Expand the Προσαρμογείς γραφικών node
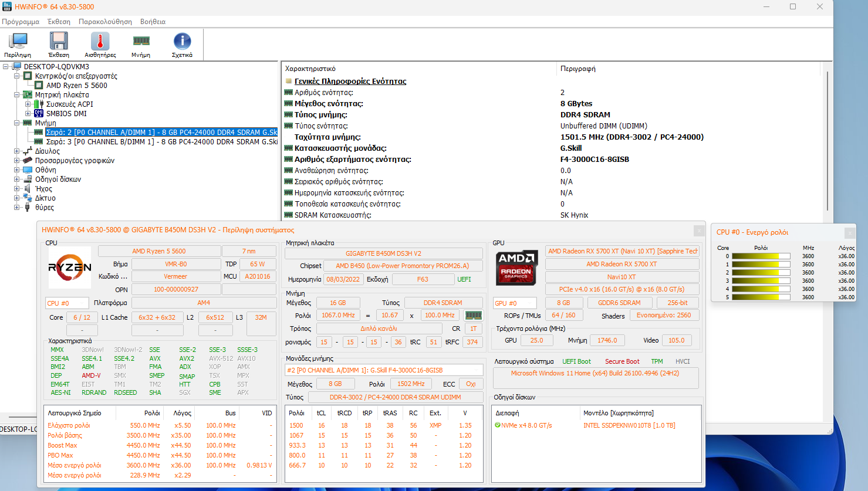 tap(17, 161)
